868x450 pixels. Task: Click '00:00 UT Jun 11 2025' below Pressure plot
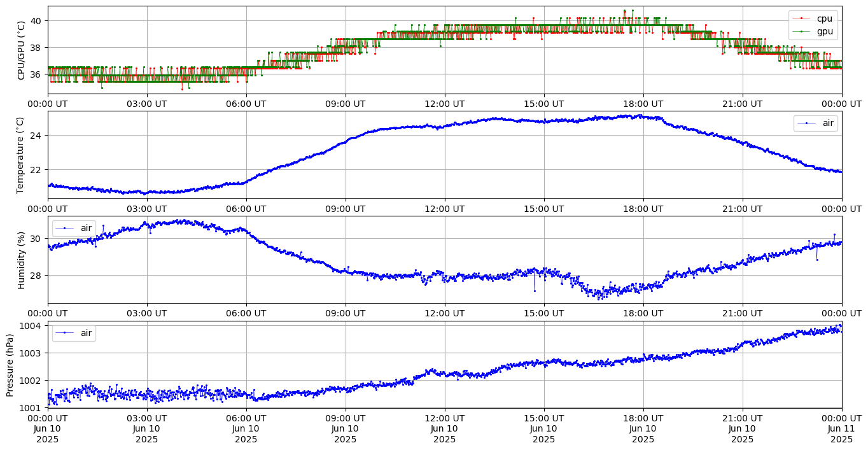coord(842,428)
